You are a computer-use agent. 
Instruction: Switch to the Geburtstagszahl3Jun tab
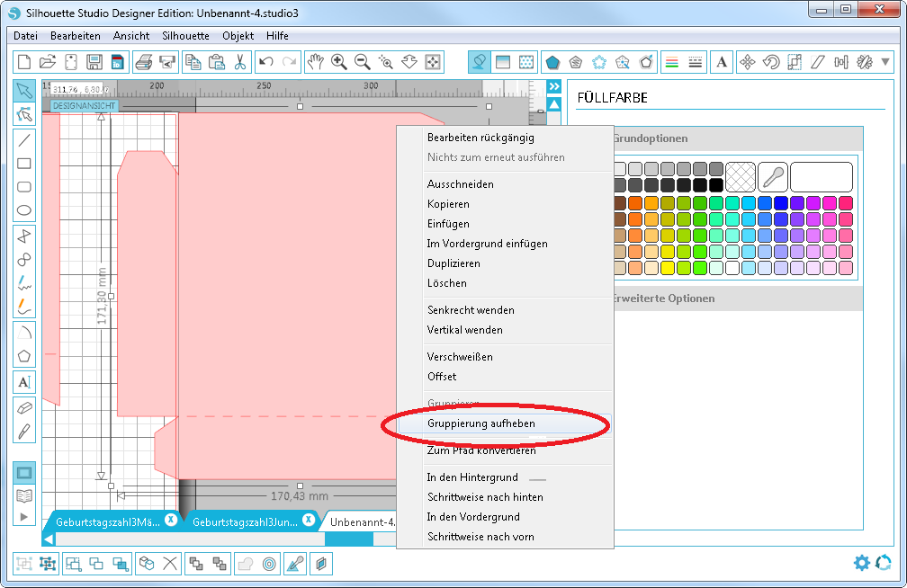click(245, 521)
